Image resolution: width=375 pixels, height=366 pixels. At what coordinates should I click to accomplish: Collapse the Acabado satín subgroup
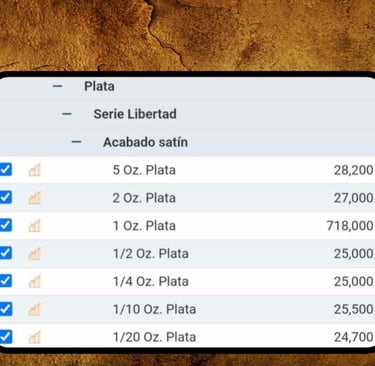tap(76, 142)
